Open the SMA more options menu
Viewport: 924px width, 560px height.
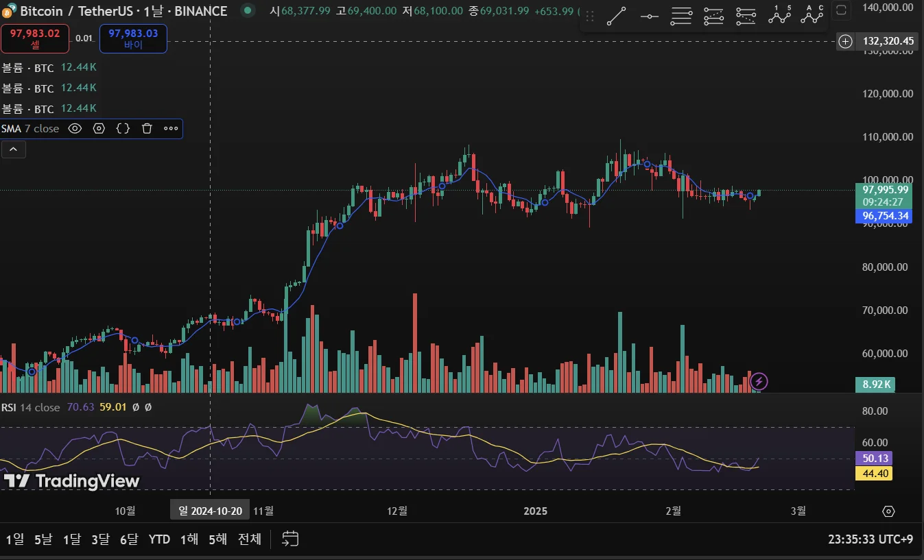[x=171, y=128]
